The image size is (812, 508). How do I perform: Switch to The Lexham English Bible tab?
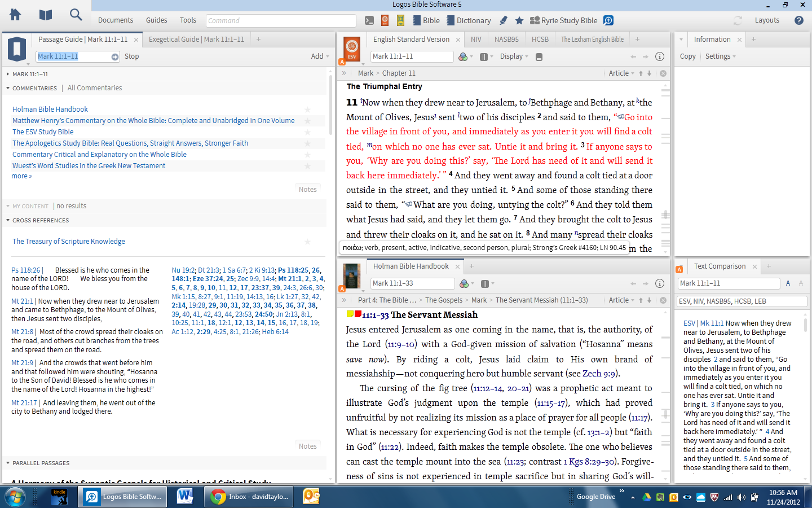pyautogui.click(x=592, y=40)
